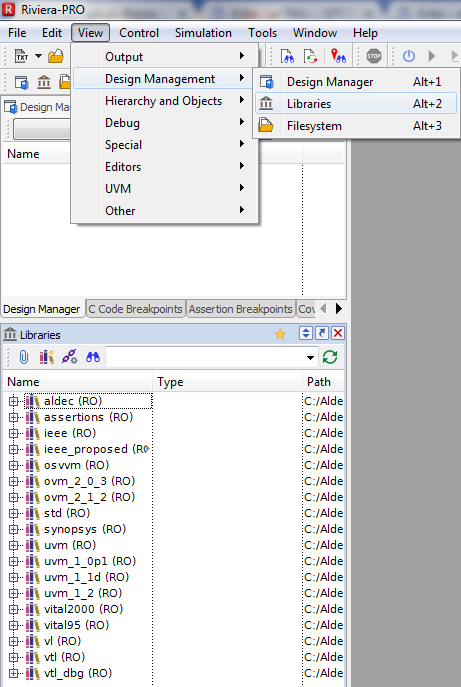Screen dimensions: 461x687
Task: Expand the uvm_1_2 (RO) library node
Action: (x=14, y=593)
